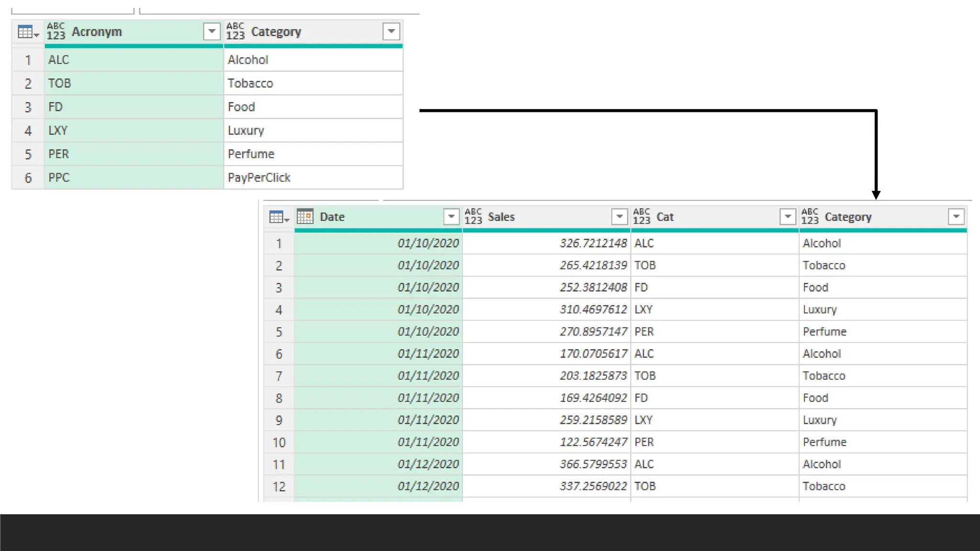Image resolution: width=980 pixels, height=551 pixels.
Task: Click the Cat column data type icon
Action: click(642, 217)
